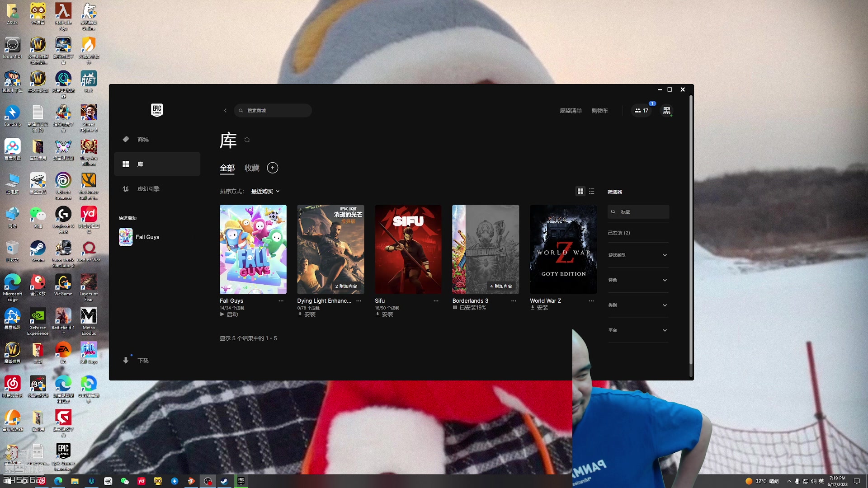
Task: Refresh the library with the icon beside 库
Action: [247, 140]
